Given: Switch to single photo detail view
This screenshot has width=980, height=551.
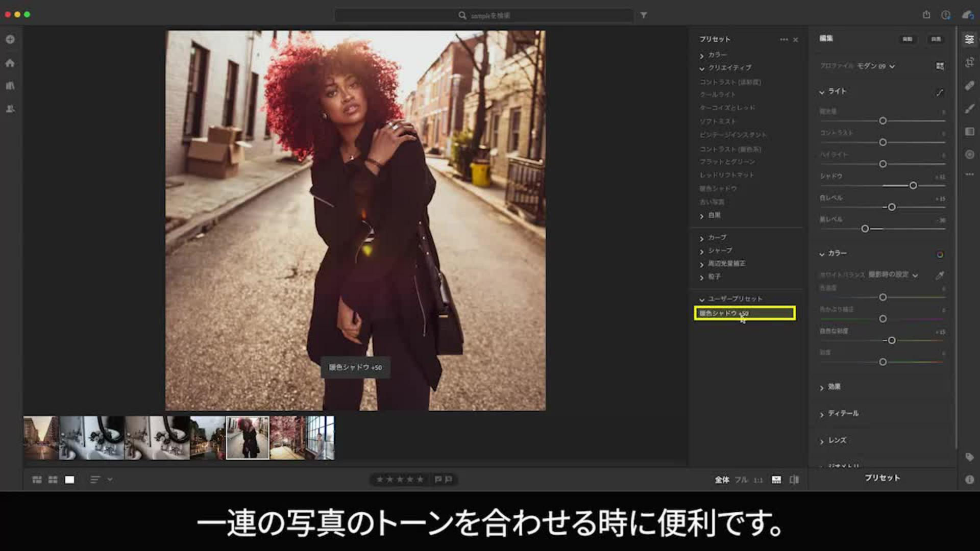Looking at the screenshot, I should 69,480.
